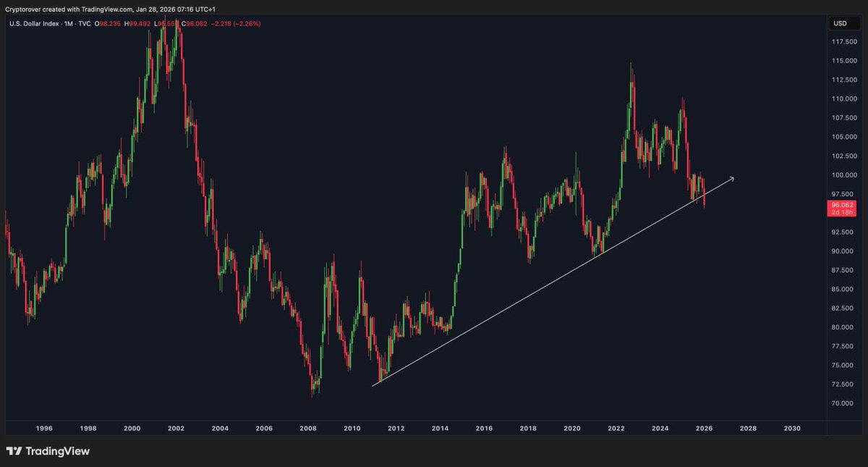This screenshot has width=868, height=467.
Task: Click the 2000 time axis label
Action: (x=132, y=429)
